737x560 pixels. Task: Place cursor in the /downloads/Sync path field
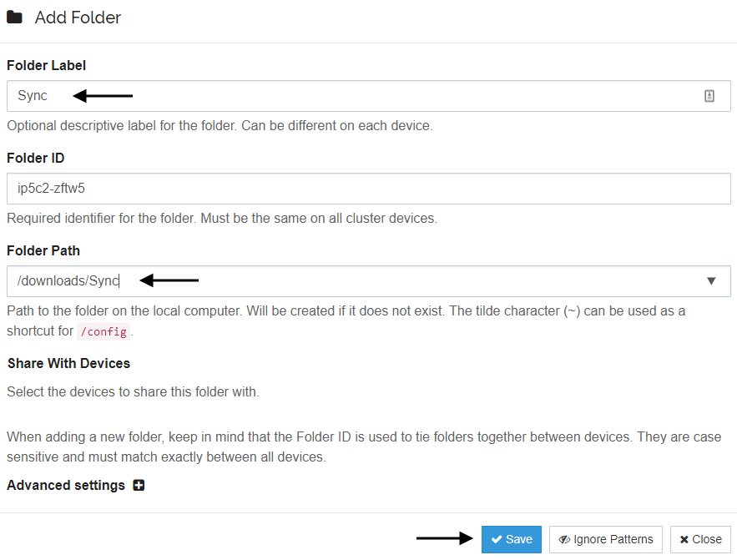point(369,281)
